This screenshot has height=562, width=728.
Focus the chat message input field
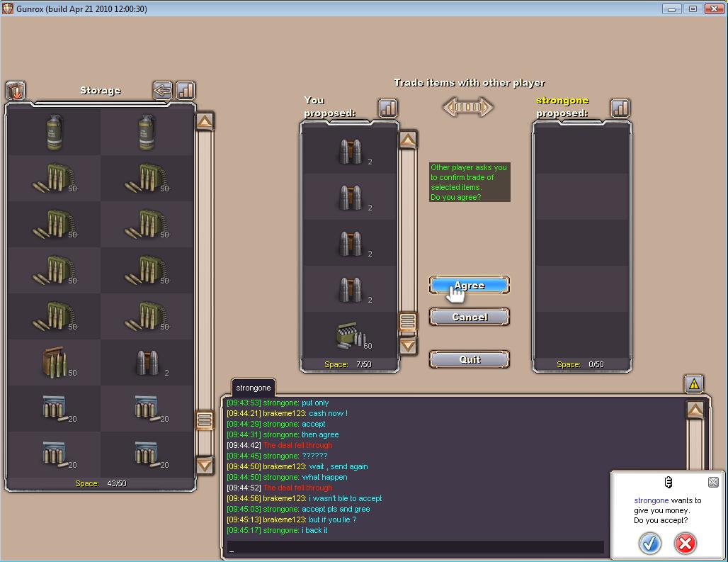coord(416,547)
